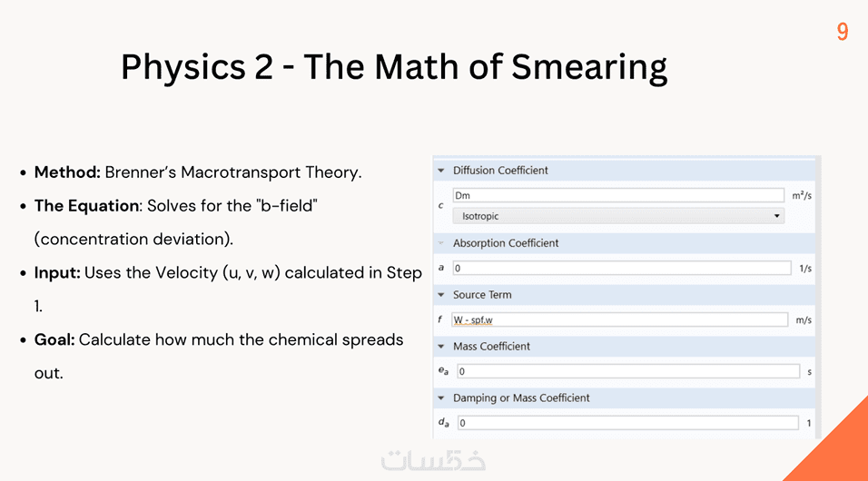Click the source term W - spf.w field
The width and height of the screenshot is (868, 481).
pyautogui.click(x=619, y=319)
